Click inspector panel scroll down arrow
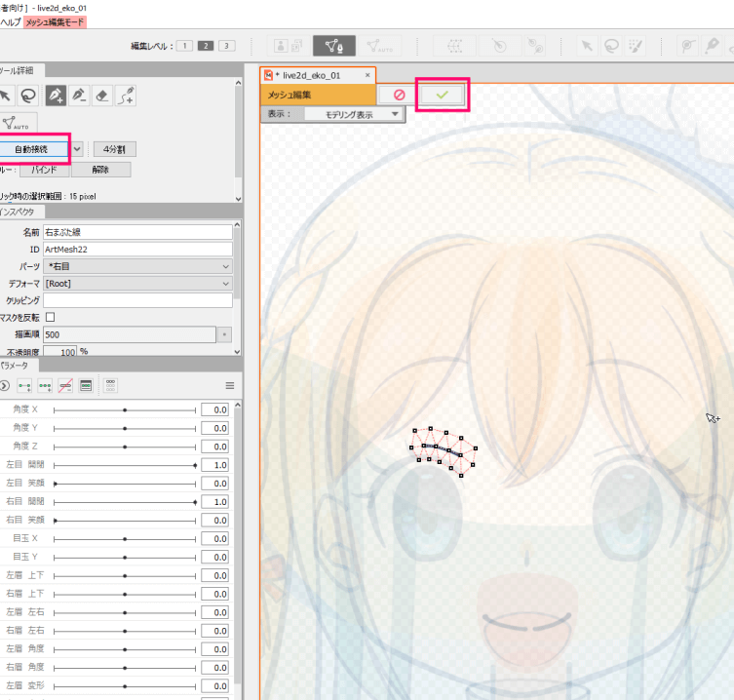Viewport: 734px width, 700px height. pos(237,351)
